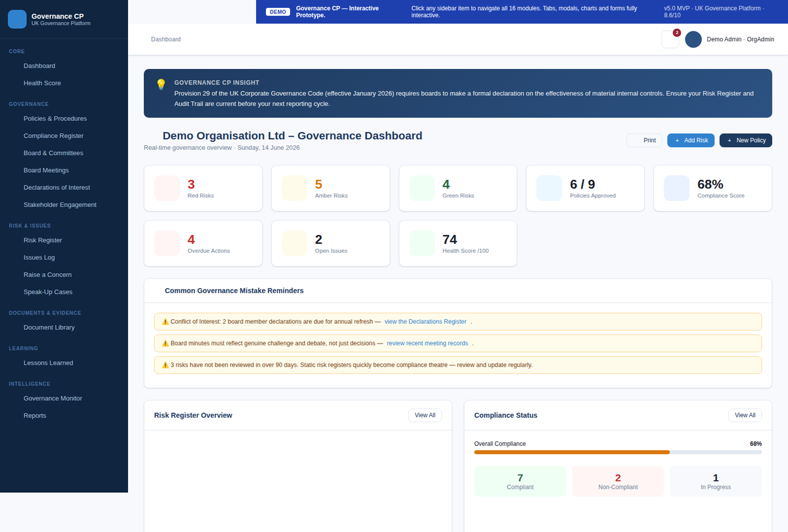Open the Issues Log sidebar item
Screen dimensions: 788x532
[x=64, y=257]
